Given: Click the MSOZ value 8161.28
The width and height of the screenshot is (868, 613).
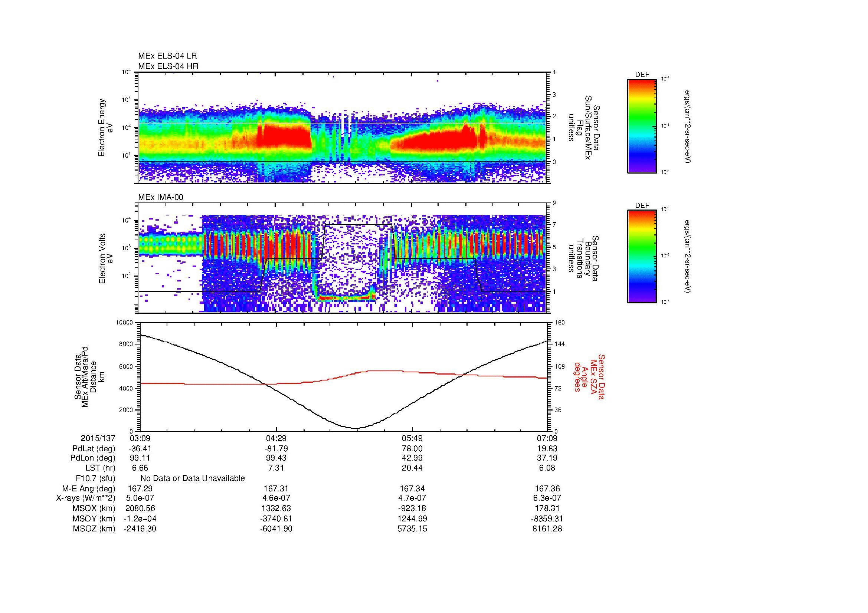Looking at the screenshot, I should (x=547, y=529).
